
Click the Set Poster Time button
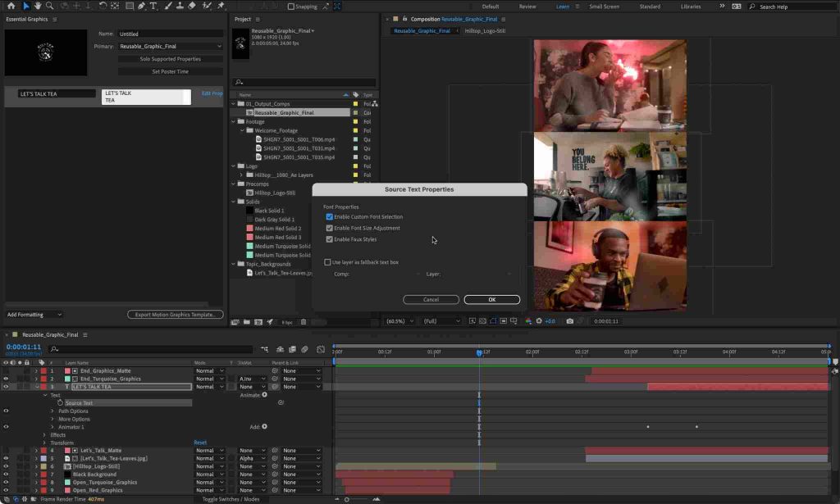click(171, 71)
